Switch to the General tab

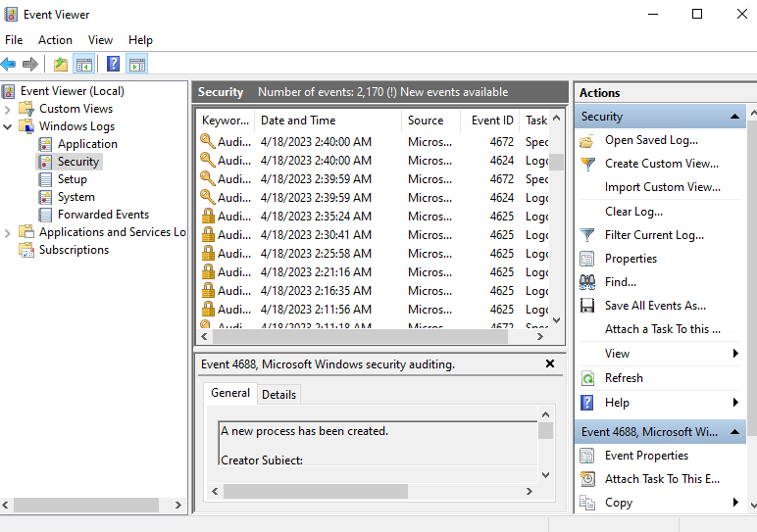click(x=230, y=393)
